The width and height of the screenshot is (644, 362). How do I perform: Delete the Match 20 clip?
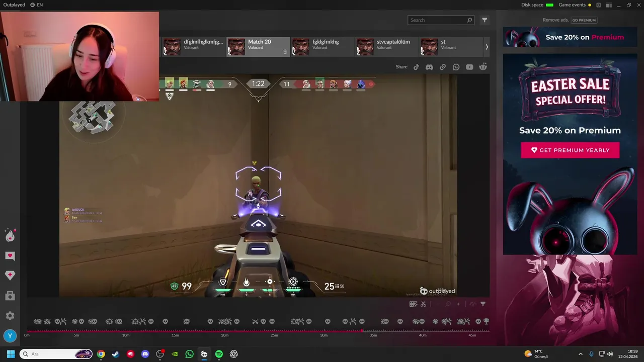285,52
